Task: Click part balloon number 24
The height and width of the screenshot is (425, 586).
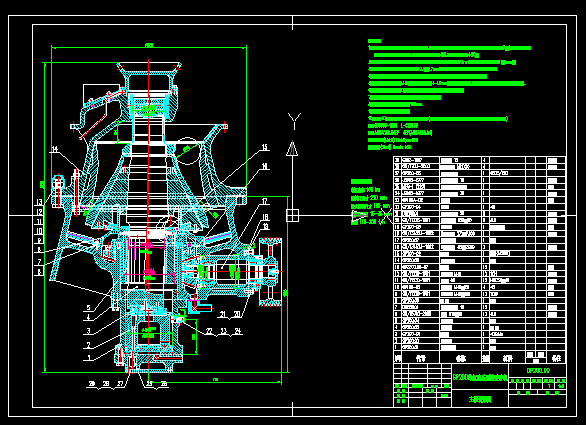Action: (x=238, y=331)
